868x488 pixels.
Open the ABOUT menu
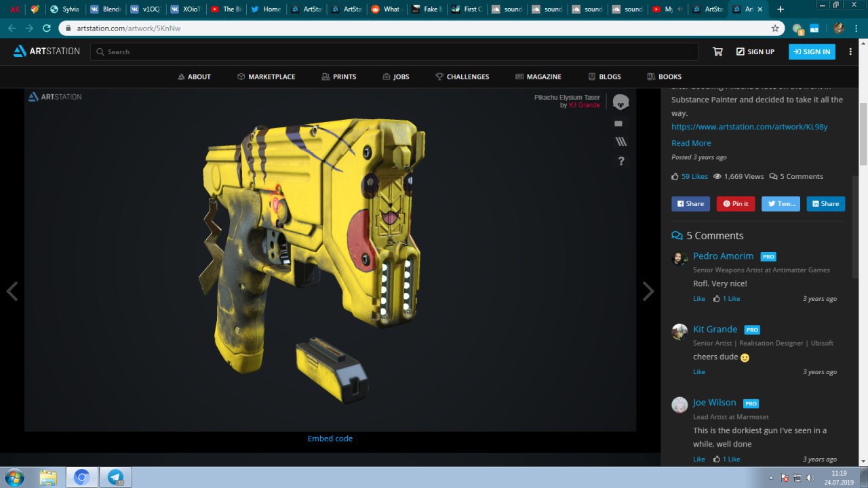click(x=194, y=77)
